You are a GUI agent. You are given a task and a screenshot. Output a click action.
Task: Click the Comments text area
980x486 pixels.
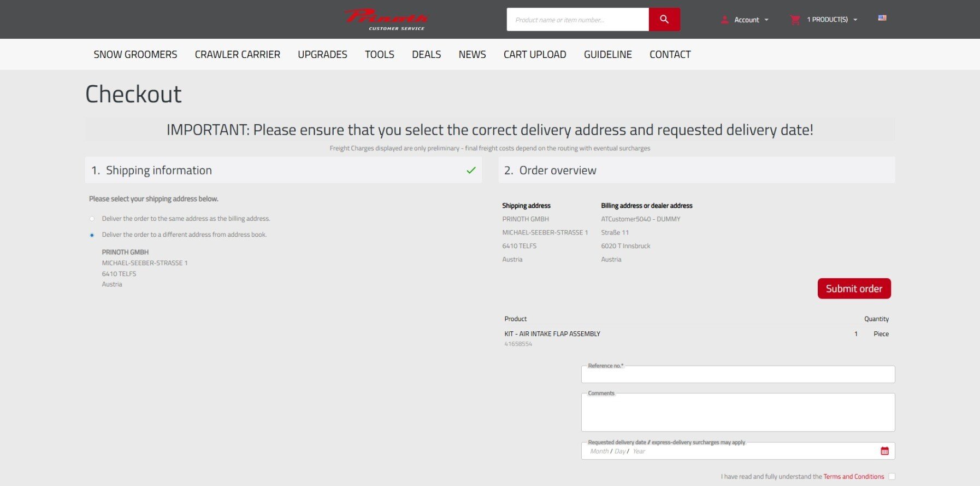coord(738,412)
